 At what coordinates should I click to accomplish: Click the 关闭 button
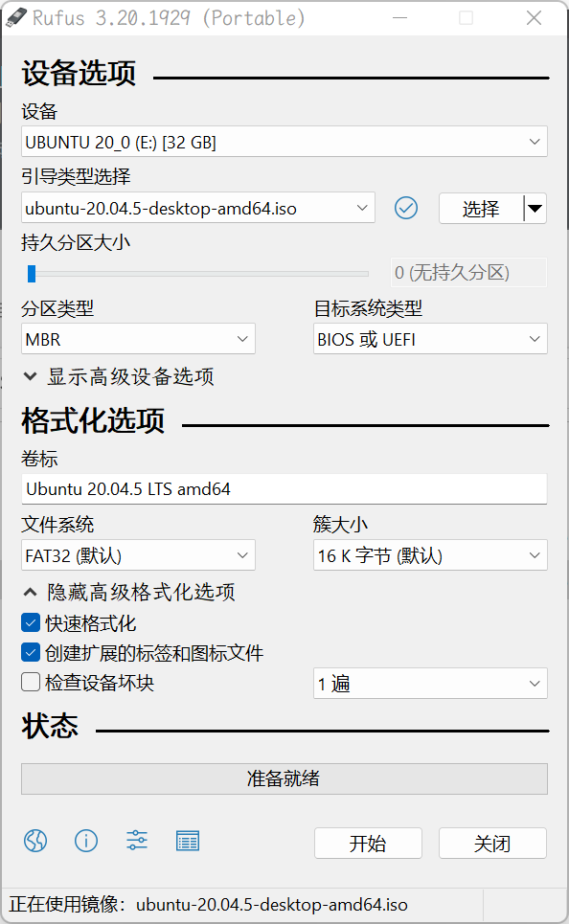492,844
